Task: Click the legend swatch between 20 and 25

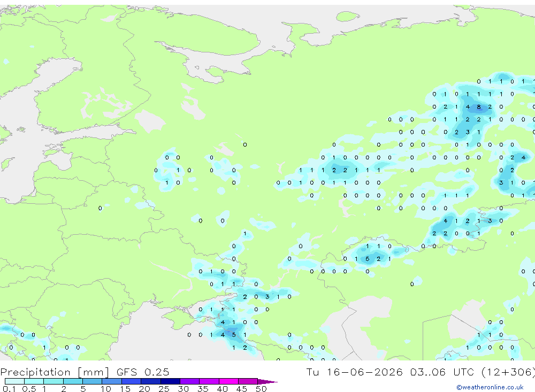Action: [x=151, y=381]
